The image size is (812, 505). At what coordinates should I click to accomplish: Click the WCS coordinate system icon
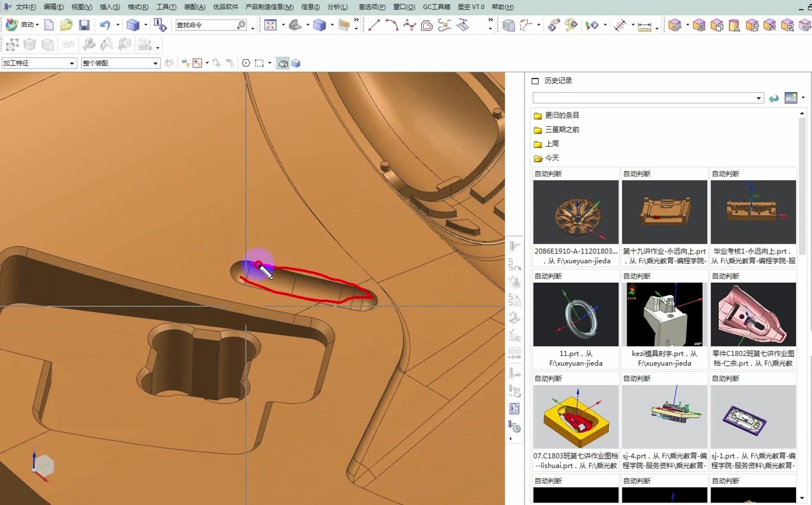point(526,25)
